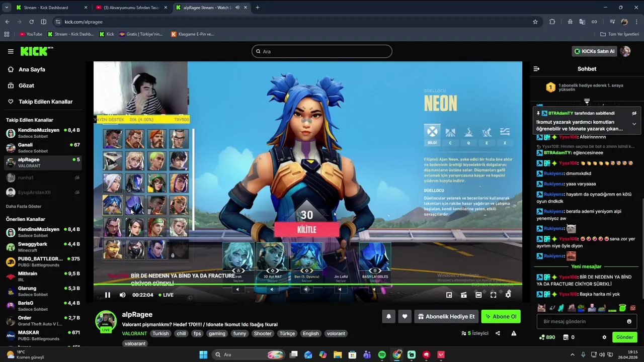The height and width of the screenshot is (362, 644).
Task: Open recommended channel Swaggybark
Action: click(43, 247)
